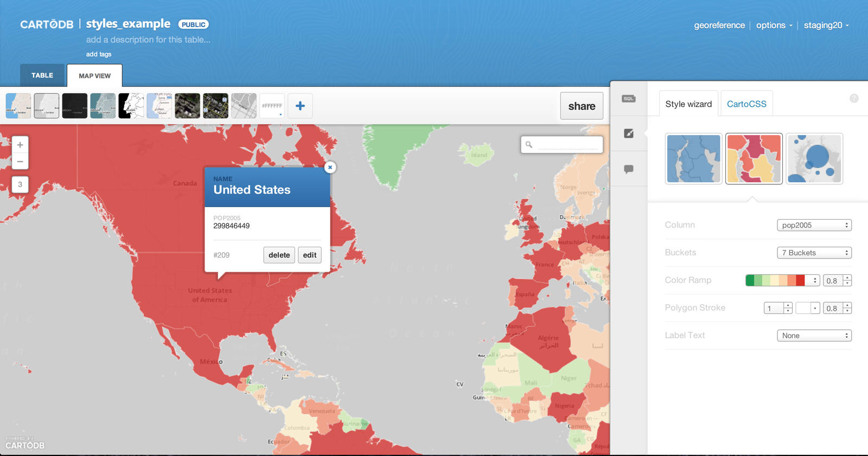This screenshot has width=868, height=456.
Task: Open the style wizard brush icon
Action: coord(629,133)
